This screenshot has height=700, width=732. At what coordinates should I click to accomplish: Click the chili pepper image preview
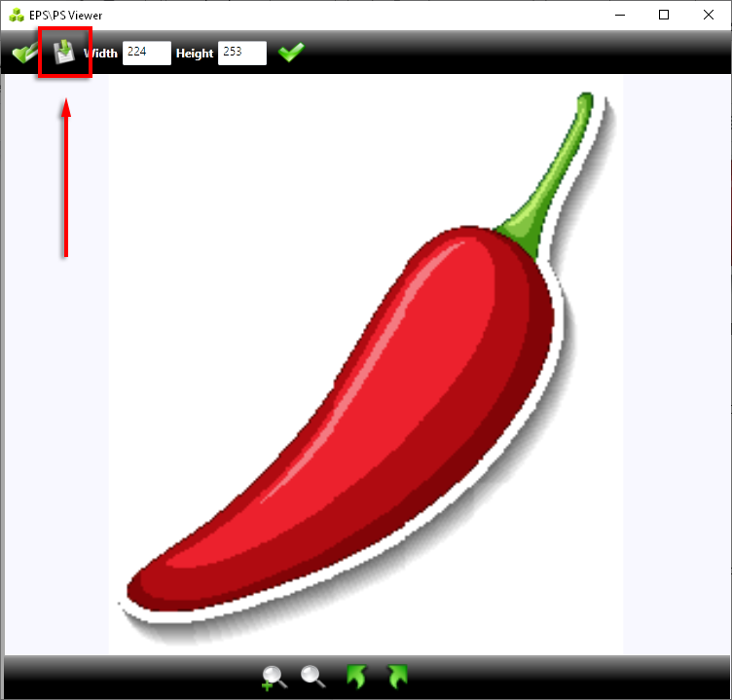(x=366, y=365)
